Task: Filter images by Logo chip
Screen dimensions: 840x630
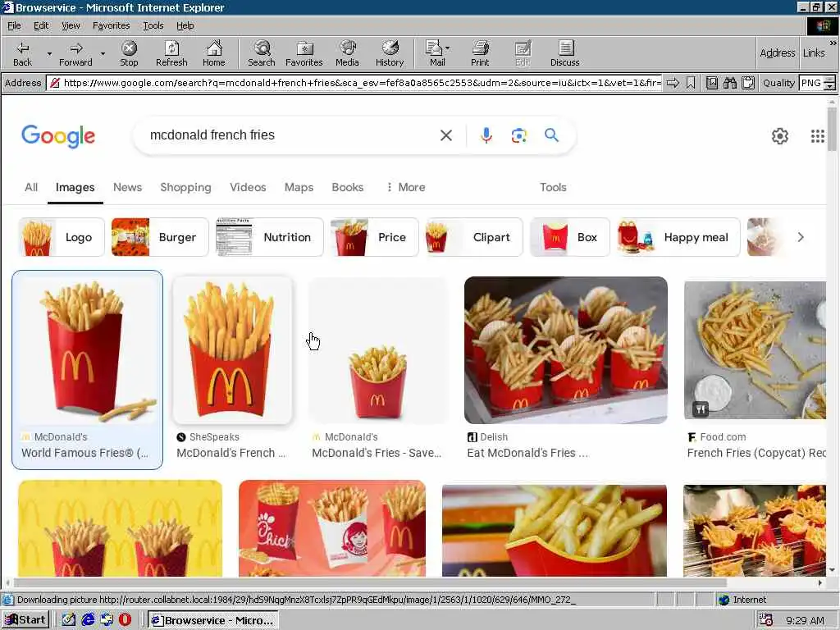Action: [62, 237]
